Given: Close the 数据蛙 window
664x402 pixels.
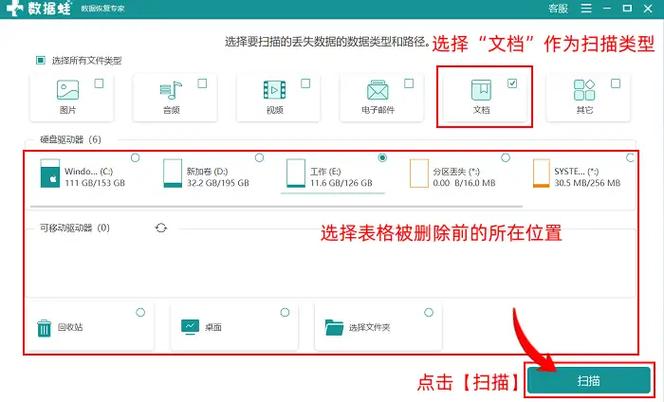Looking at the screenshot, I should (x=648, y=8).
